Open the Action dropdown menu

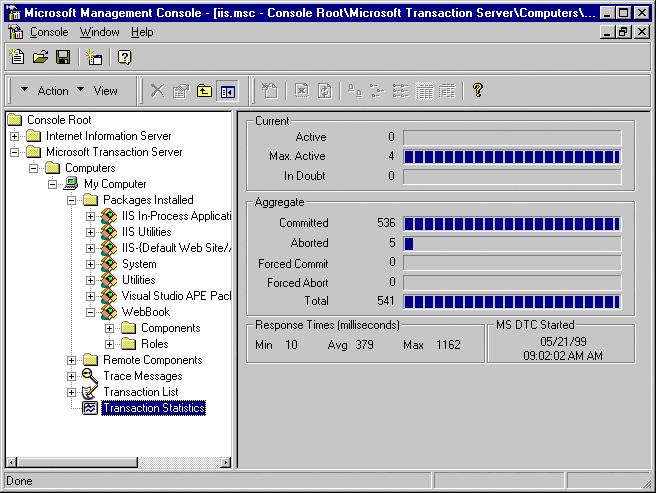click(44, 90)
